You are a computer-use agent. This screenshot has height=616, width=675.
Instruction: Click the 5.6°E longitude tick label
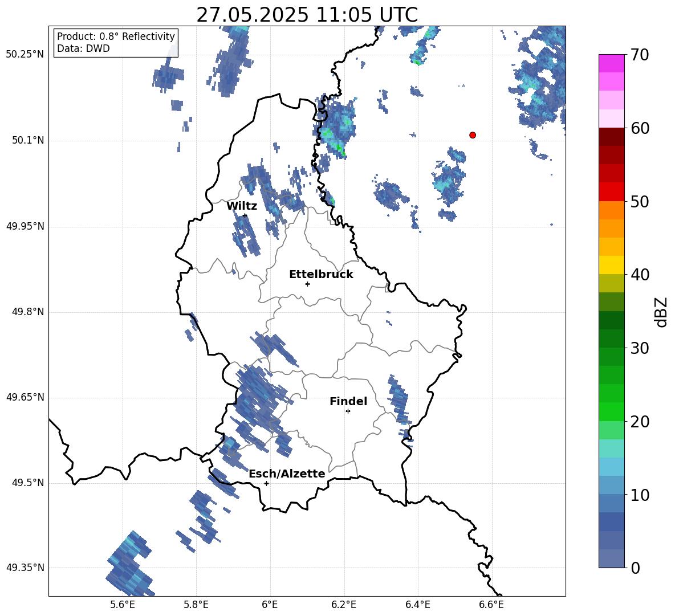coord(123,605)
